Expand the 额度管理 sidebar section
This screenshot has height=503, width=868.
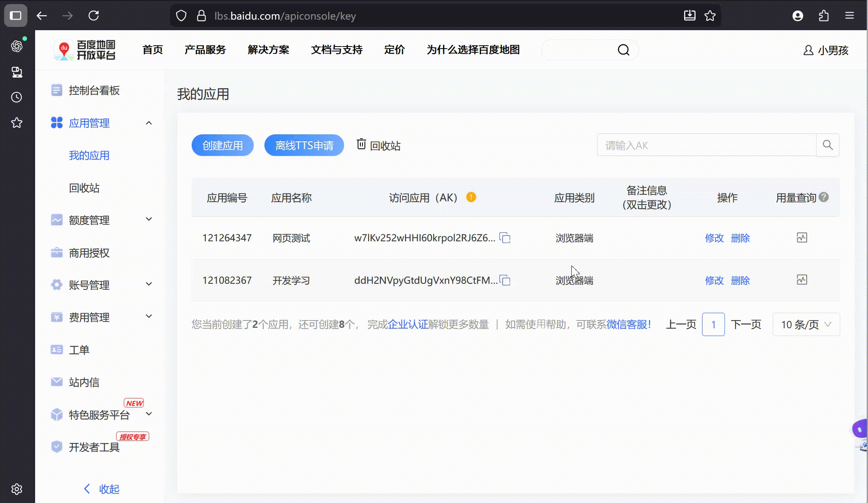(x=149, y=219)
